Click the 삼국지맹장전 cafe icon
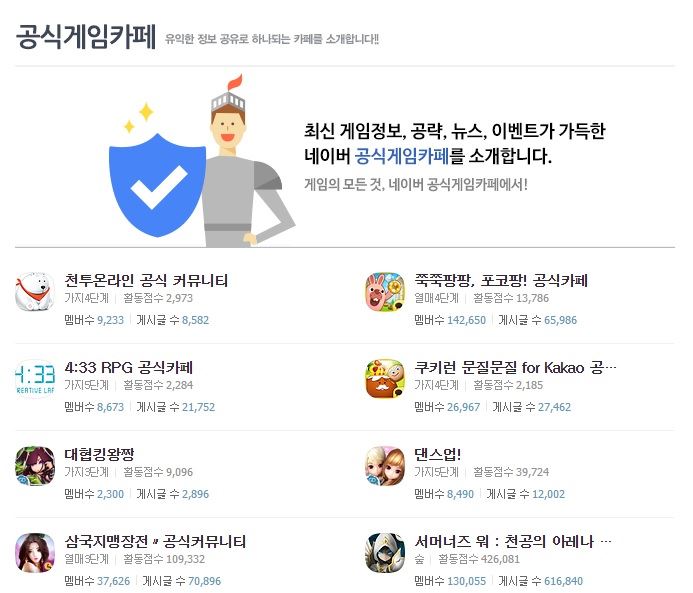Viewport: 693px width, 593px height. (x=35, y=553)
